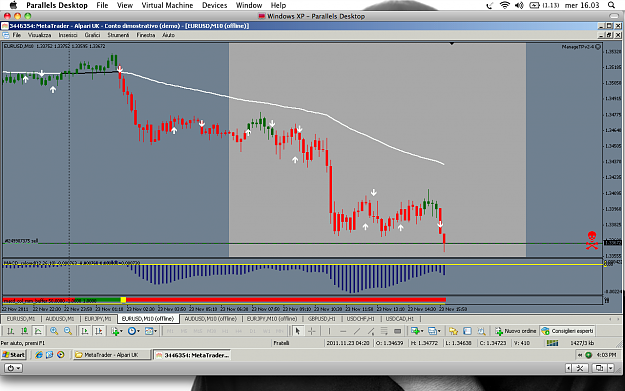Select the arrow cursor tool
Screen dimensions: 625x391
click(297, 331)
